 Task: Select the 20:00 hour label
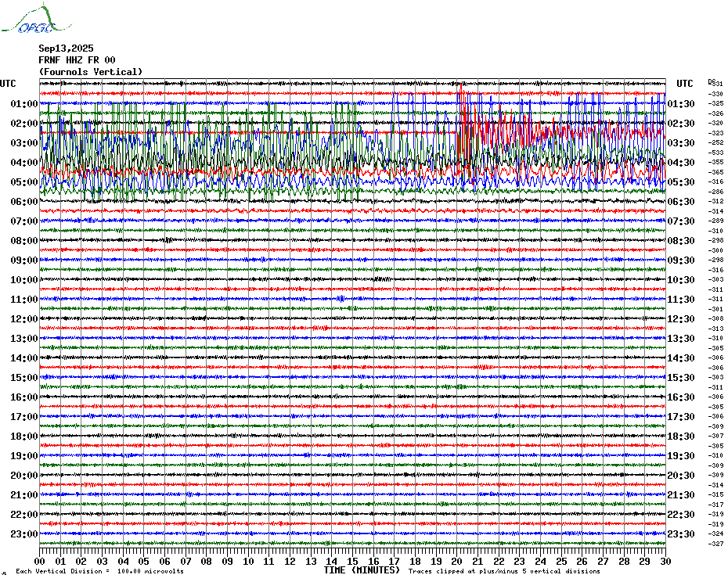coord(24,476)
